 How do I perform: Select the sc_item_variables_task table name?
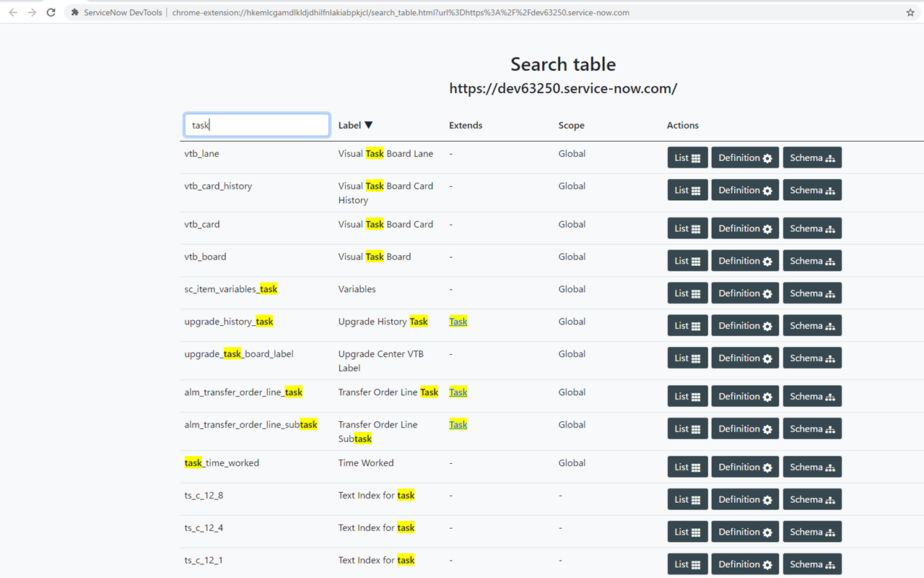click(x=231, y=289)
